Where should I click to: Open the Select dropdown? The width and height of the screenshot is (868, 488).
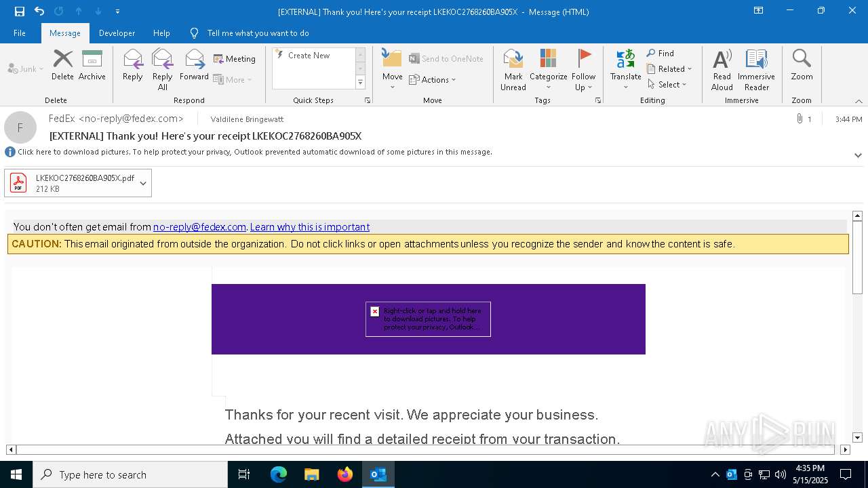click(x=667, y=85)
